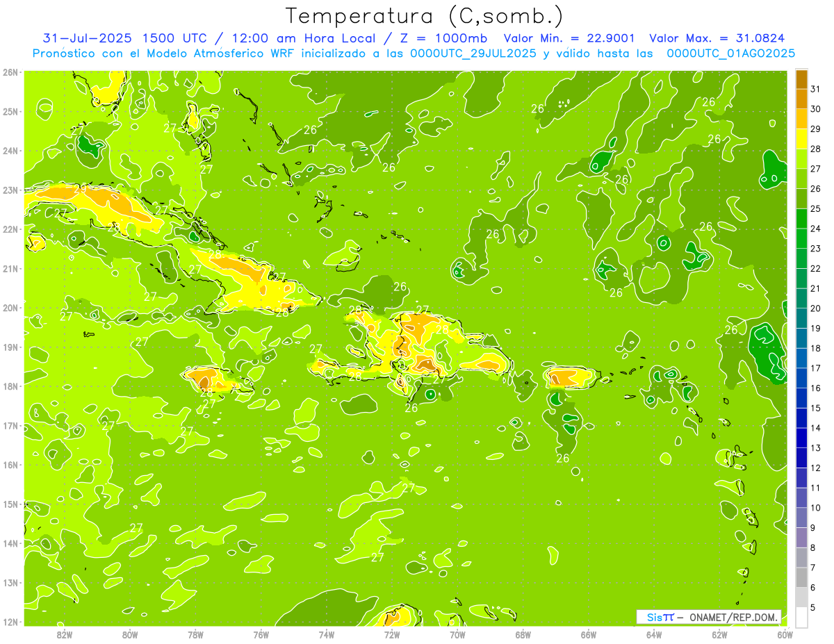Click the color bar label '28'
The image size is (834, 644).
point(815,149)
